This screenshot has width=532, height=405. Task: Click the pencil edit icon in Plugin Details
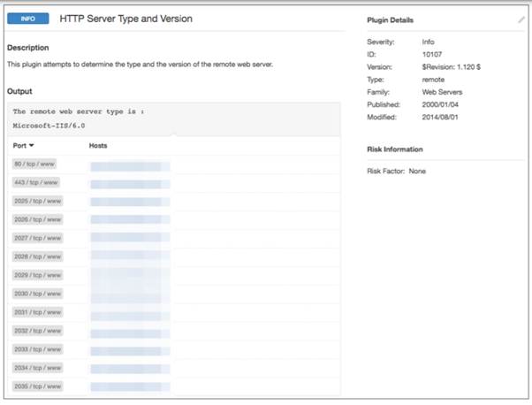(521, 19)
